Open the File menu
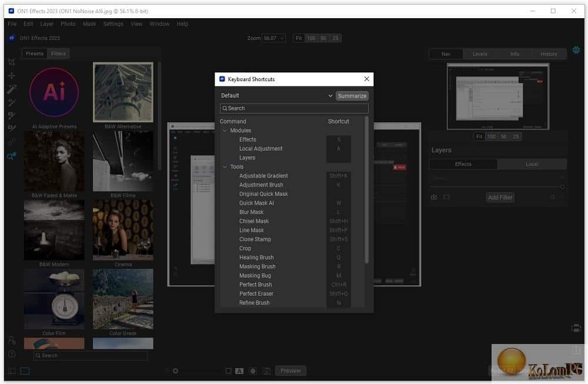The image size is (588, 384). coord(12,24)
